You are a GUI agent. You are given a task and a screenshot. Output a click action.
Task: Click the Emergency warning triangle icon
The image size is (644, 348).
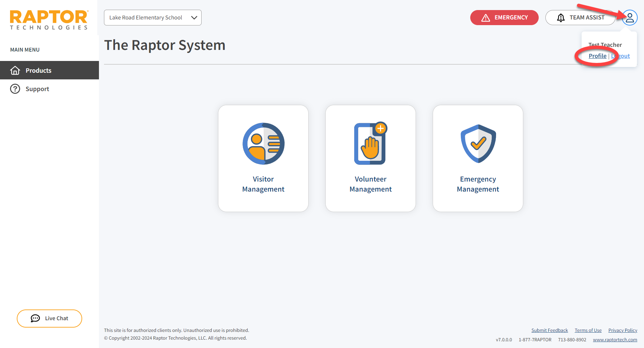tap(486, 18)
